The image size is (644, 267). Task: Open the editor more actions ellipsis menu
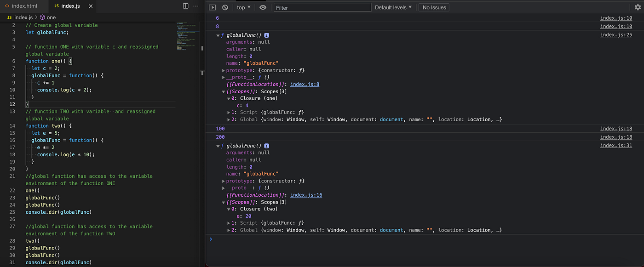click(196, 6)
